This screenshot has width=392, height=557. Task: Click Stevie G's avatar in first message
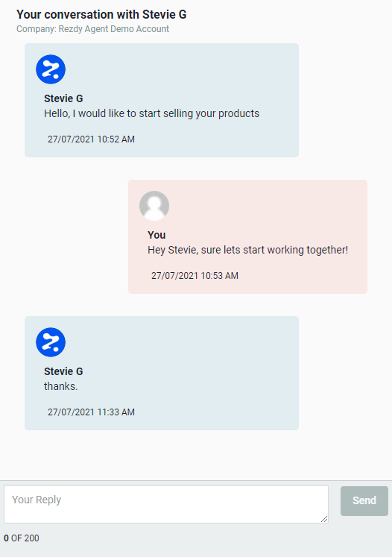51,69
